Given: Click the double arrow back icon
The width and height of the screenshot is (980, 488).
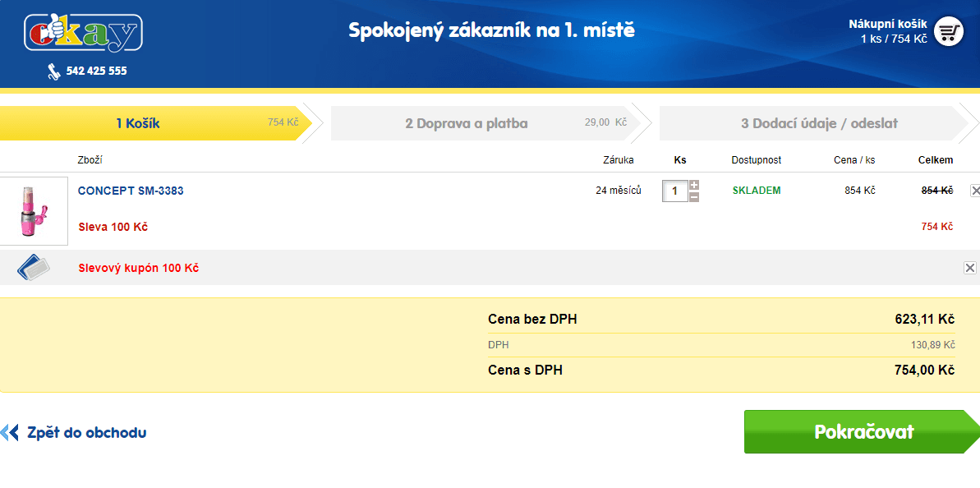Looking at the screenshot, I should 10,432.
